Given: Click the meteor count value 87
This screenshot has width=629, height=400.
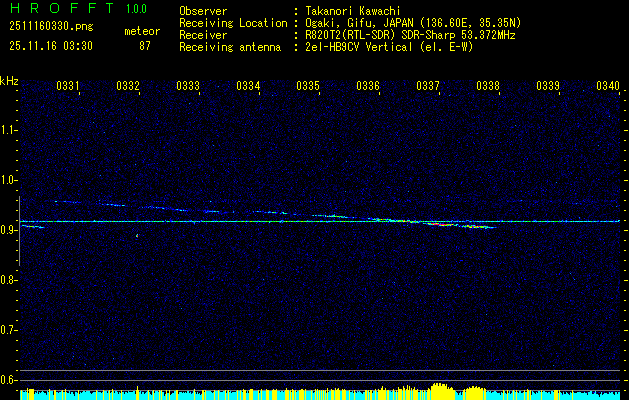Looking at the screenshot, I should [145, 46].
